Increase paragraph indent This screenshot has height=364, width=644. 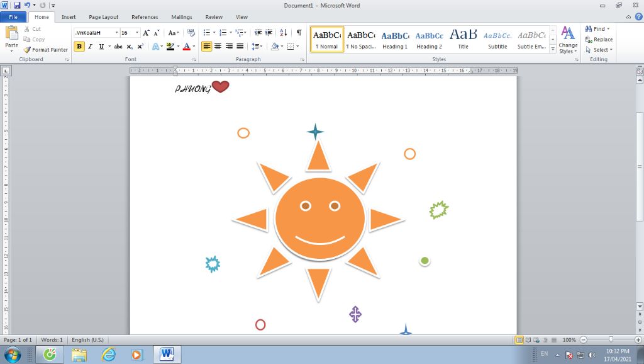click(269, 33)
